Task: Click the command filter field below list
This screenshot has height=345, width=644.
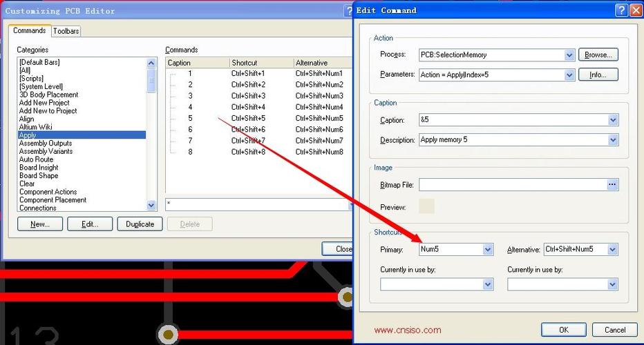Action: [257, 204]
